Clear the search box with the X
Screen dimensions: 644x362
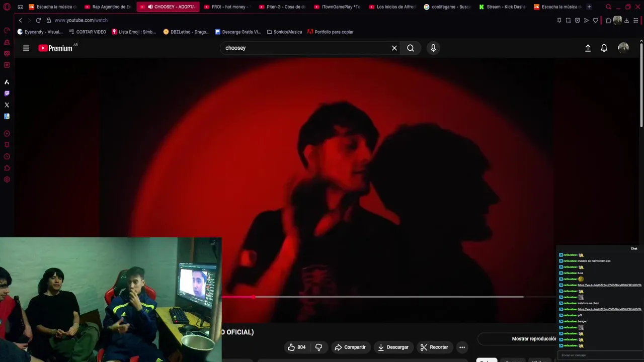(394, 48)
